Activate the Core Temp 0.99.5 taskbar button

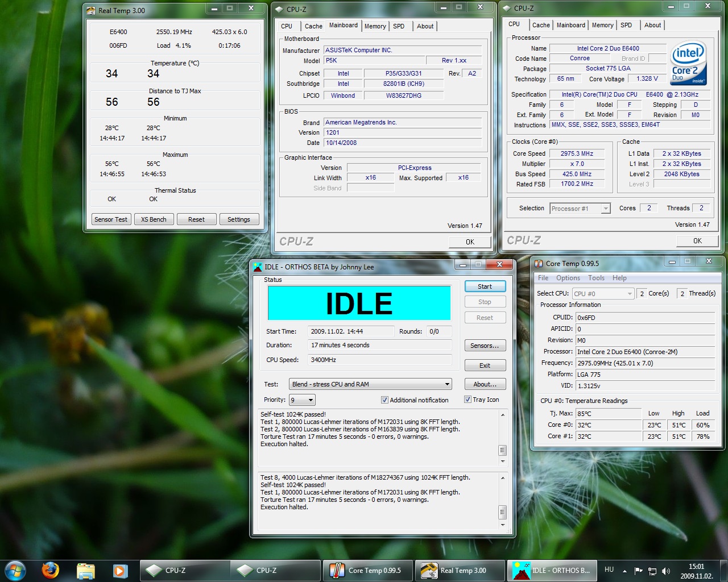coord(368,570)
